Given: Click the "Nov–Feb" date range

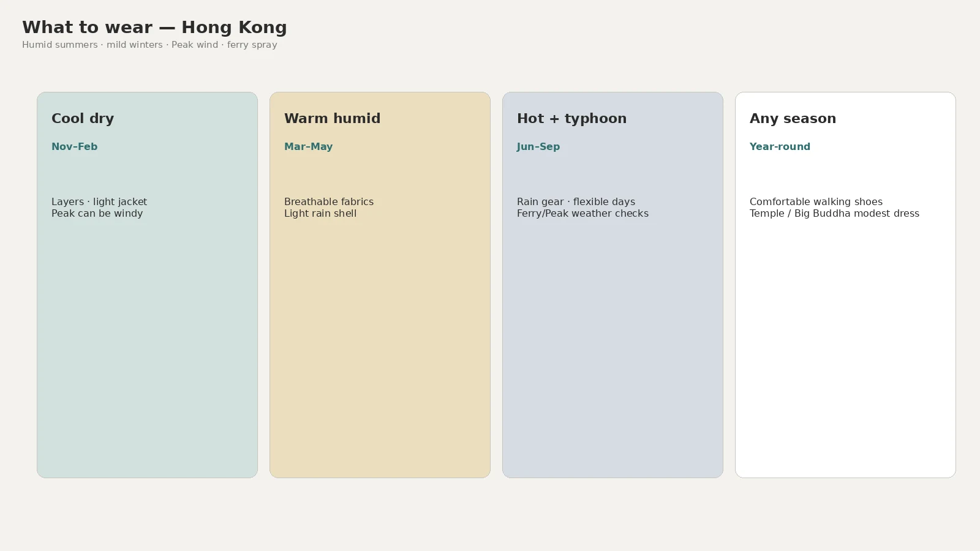Looking at the screenshot, I should pos(75,146).
